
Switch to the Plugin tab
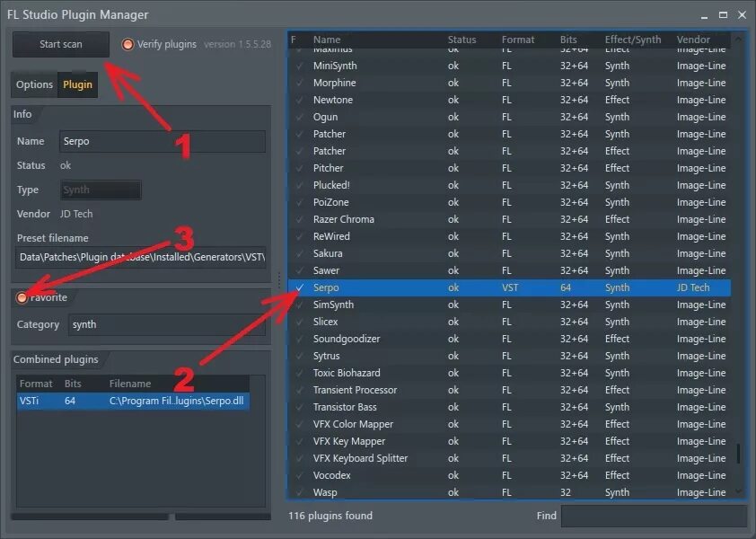77,84
